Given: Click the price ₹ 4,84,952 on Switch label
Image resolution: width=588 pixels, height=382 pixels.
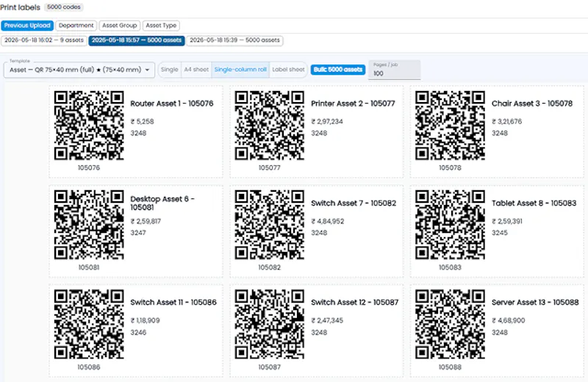Looking at the screenshot, I should pyautogui.click(x=327, y=221).
